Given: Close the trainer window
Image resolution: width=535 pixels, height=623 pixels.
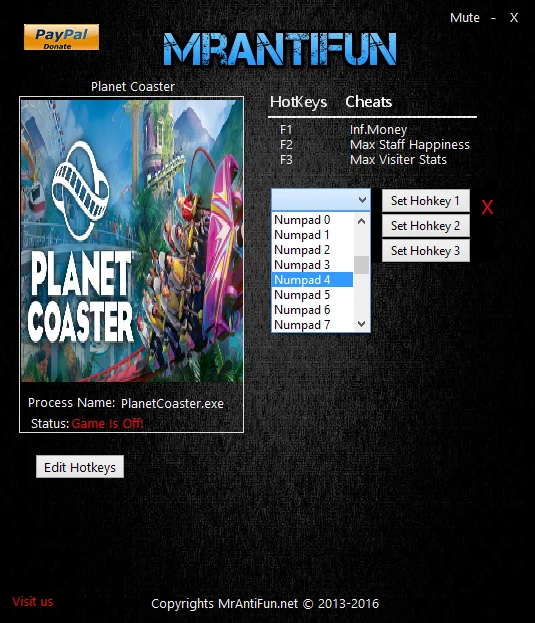Looking at the screenshot, I should (x=514, y=18).
